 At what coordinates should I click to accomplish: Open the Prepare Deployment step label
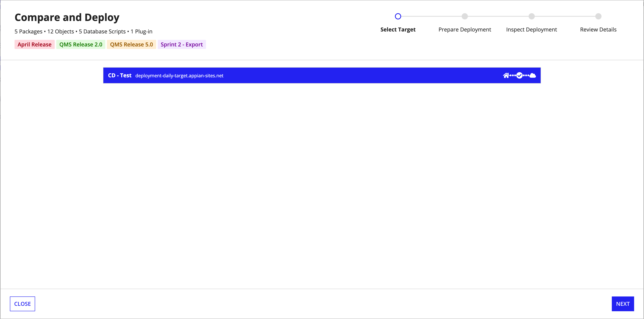point(465,30)
